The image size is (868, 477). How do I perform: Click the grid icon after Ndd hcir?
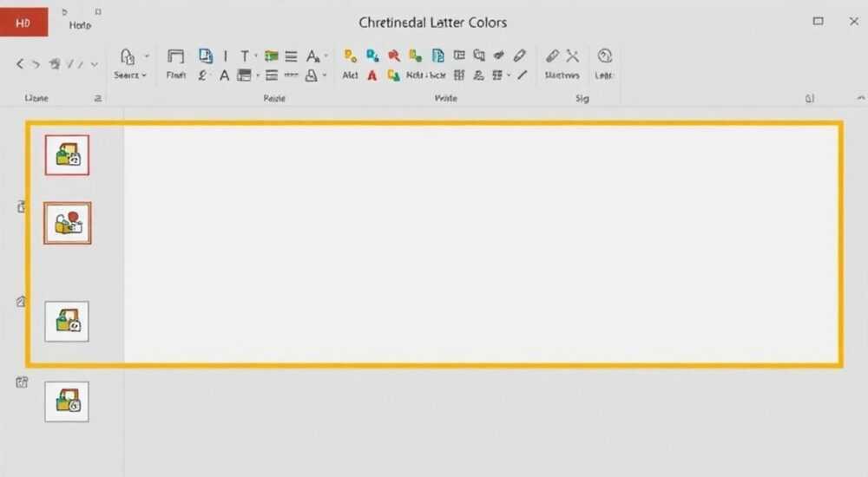coord(459,75)
